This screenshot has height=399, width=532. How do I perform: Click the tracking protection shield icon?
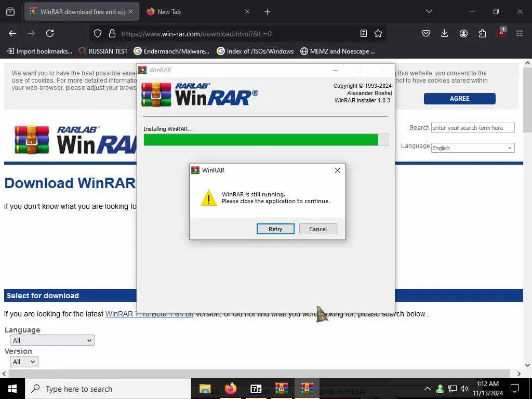pos(98,34)
